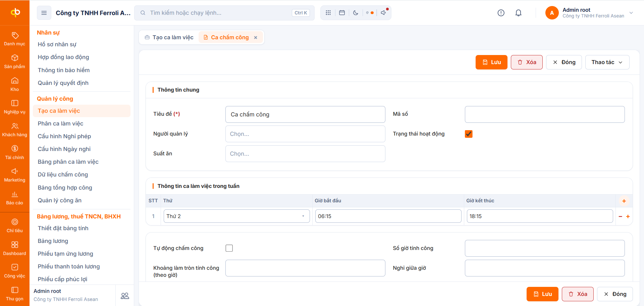
Task: Click the top Xóa delete button
Action: 527,62
